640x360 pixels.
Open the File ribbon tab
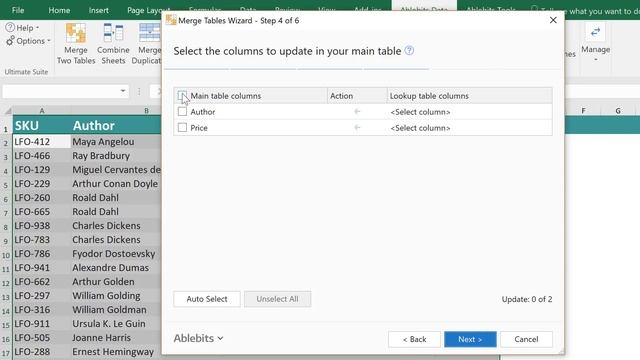(x=18, y=10)
